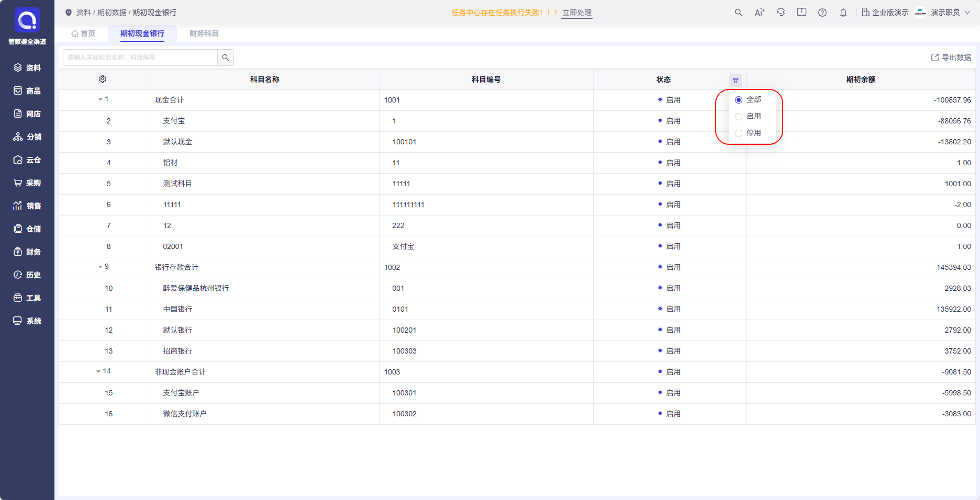
Task: Open the book guide icon
Action: 801,13
